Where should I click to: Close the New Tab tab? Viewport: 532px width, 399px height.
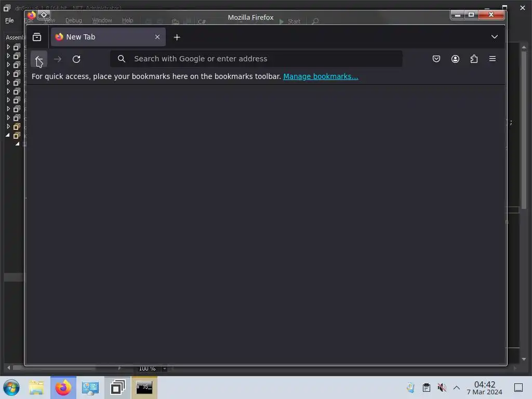(x=157, y=37)
